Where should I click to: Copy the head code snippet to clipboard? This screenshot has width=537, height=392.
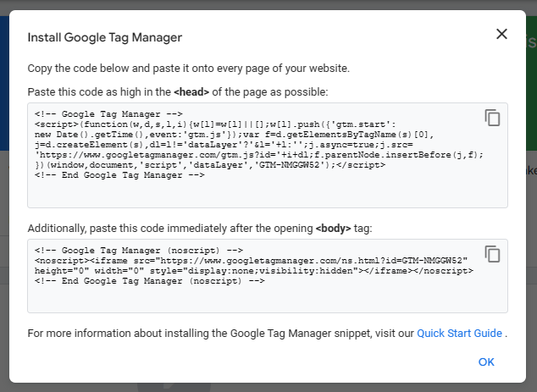click(492, 118)
